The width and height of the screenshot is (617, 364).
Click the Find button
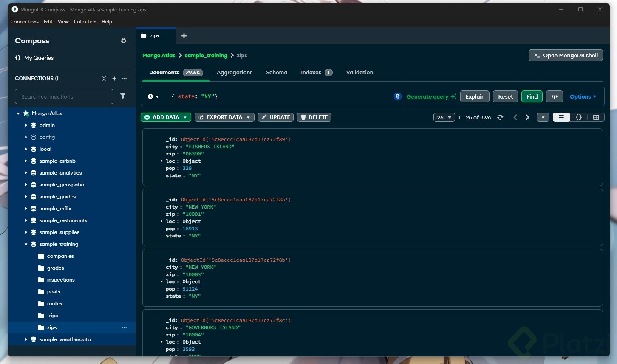coord(532,96)
